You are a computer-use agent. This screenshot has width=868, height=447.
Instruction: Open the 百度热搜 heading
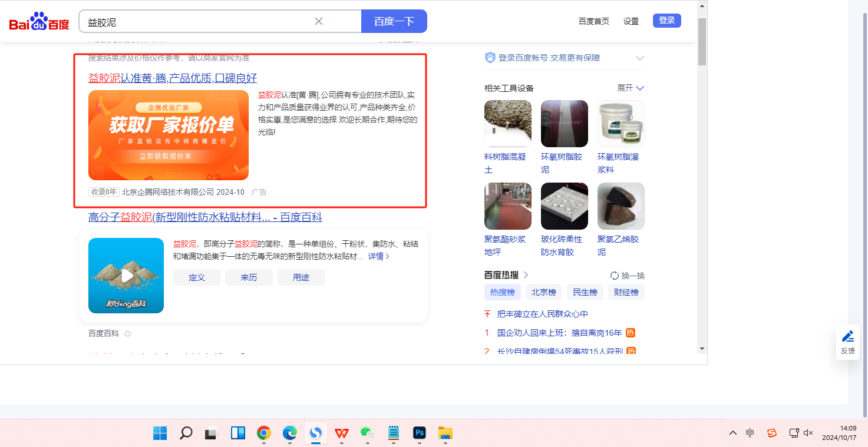(x=507, y=275)
